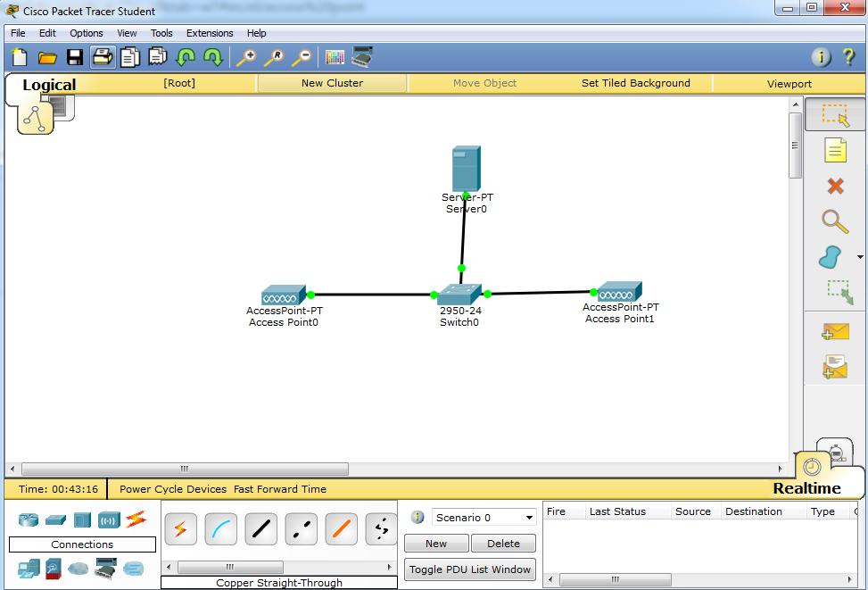Open network information via i icon
Viewport: 868px width, 590px height.
point(821,57)
